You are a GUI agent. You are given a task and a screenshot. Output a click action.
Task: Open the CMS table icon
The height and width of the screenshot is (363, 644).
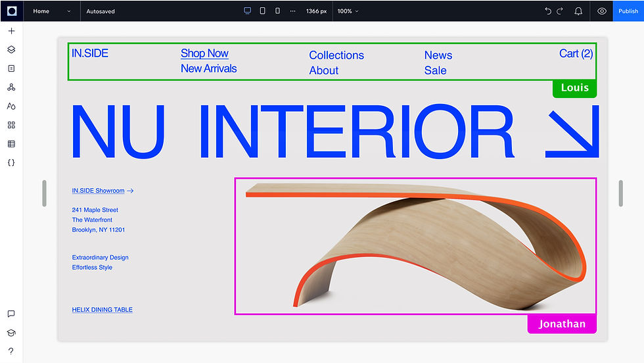point(12,144)
